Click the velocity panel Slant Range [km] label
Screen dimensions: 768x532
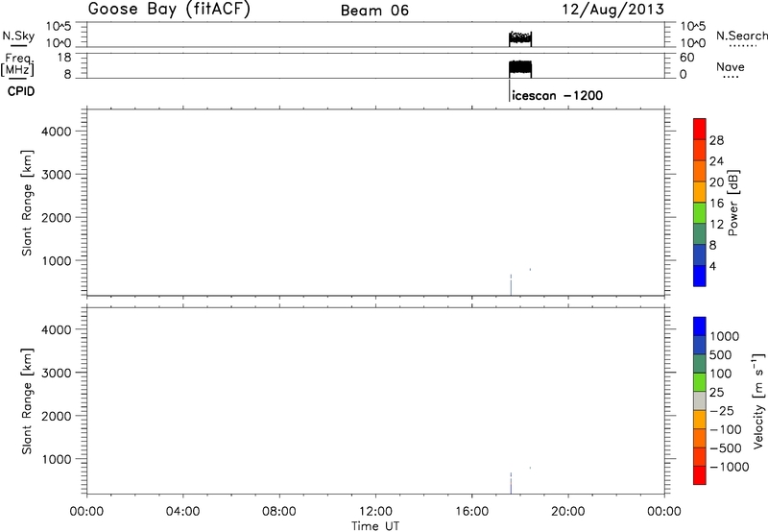27,401
